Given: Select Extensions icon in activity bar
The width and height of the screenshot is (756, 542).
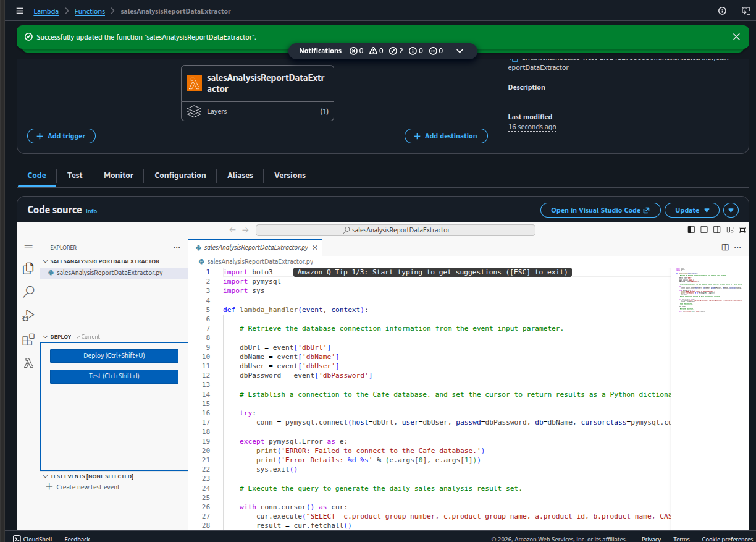Looking at the screenshot, I should pyautogui.click(x=28, y=340).
